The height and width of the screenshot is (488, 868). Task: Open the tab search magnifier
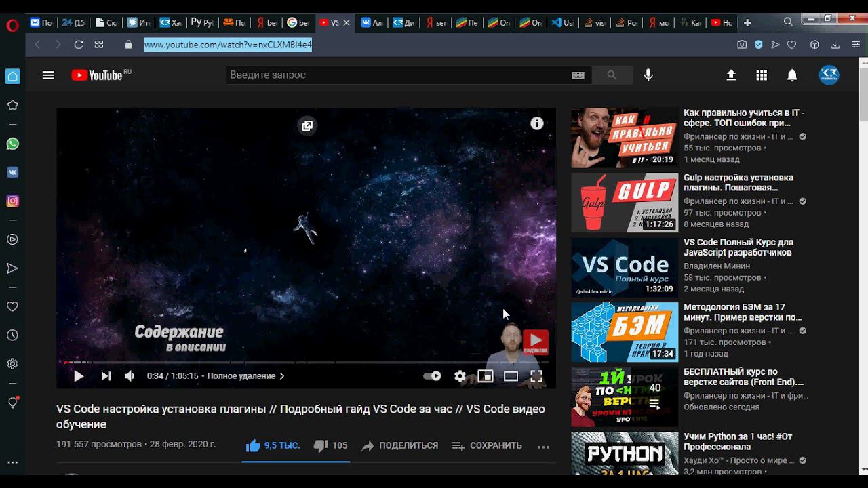coord(788,22)
